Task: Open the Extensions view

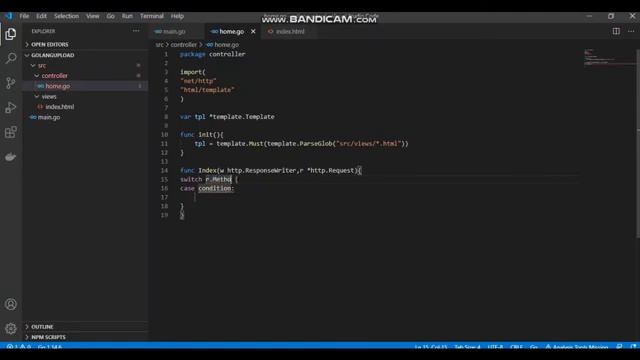Action: click(x=11, y=132)
